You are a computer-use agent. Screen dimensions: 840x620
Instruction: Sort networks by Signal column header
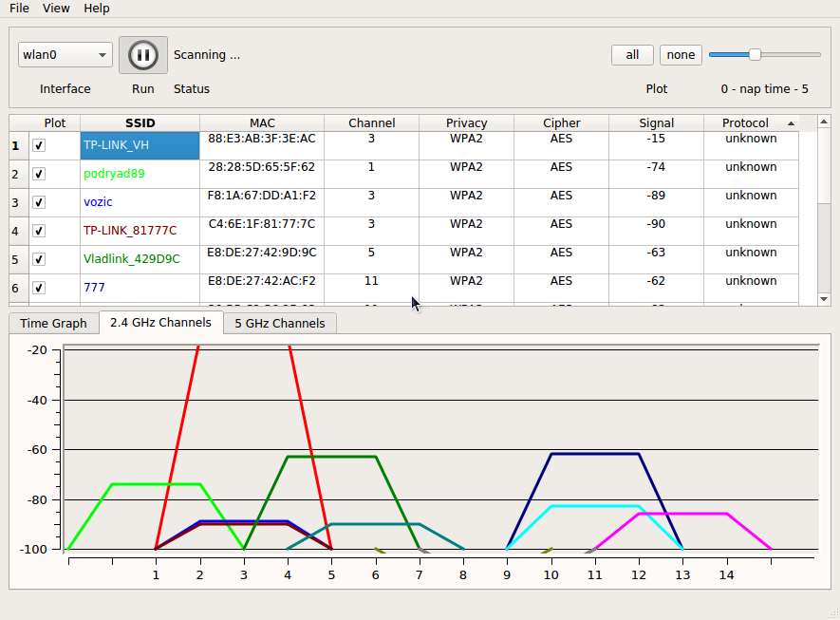tap(656, 123)
